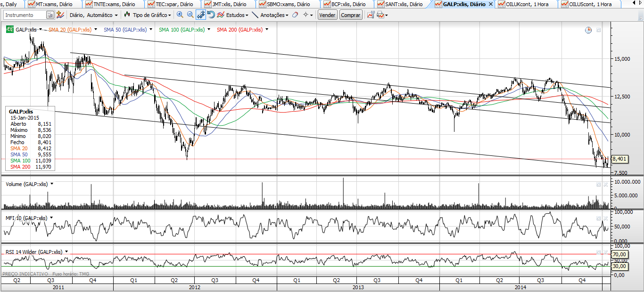Click SMA 200 value 11,970 in data box
This screenshot has width=644, height=292.
44,167
